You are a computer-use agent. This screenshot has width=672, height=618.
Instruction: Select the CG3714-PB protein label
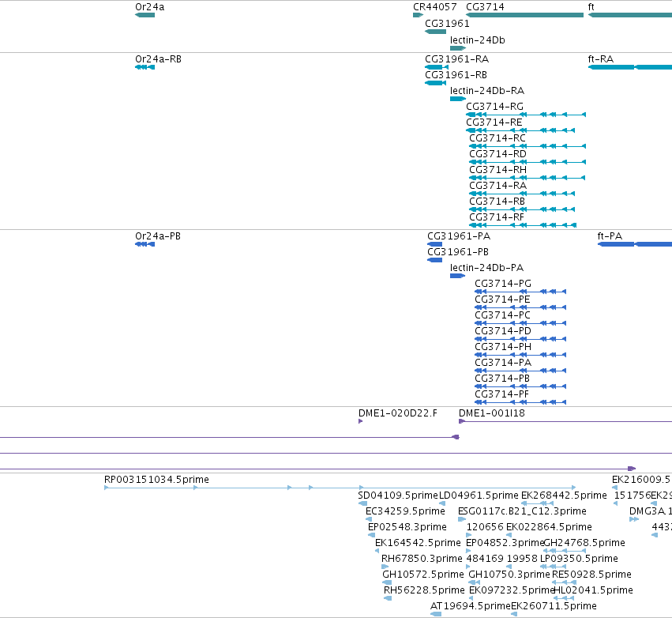[502, 379]
